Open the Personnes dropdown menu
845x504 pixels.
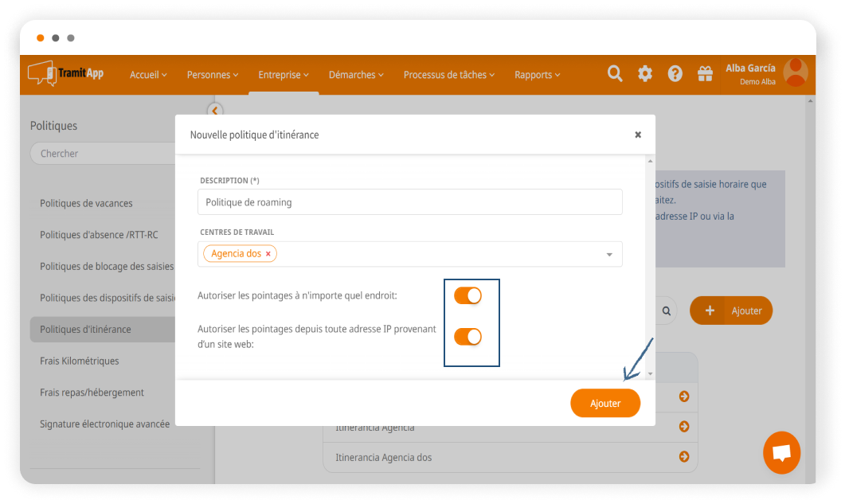tap(213, 75)
